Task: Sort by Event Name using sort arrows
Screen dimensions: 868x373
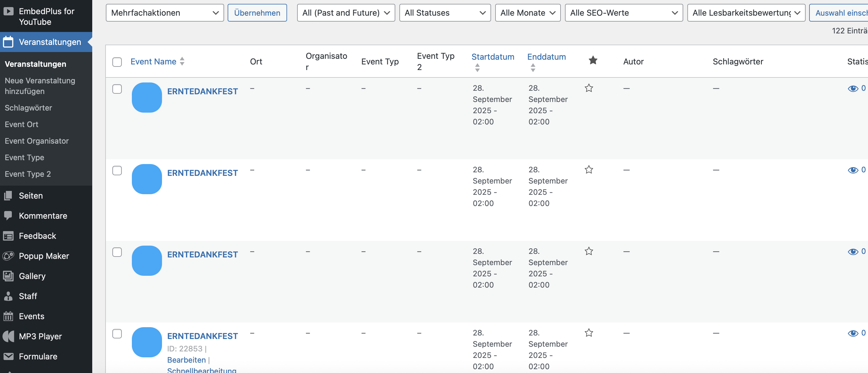Action: [x=182, y=61]
